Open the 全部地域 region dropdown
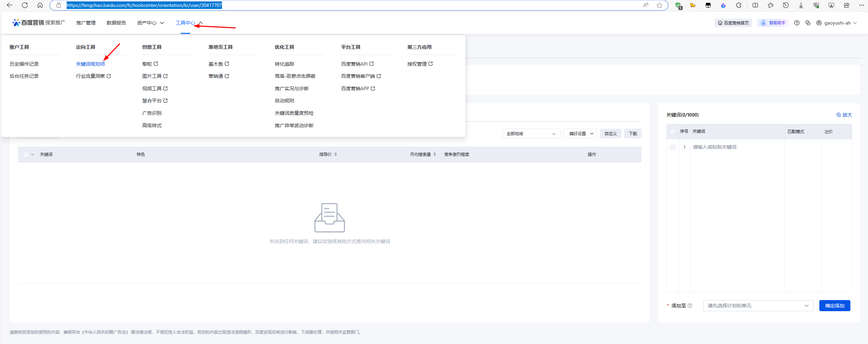This screenshot has height=344, width=868. [x=531, y=133]
